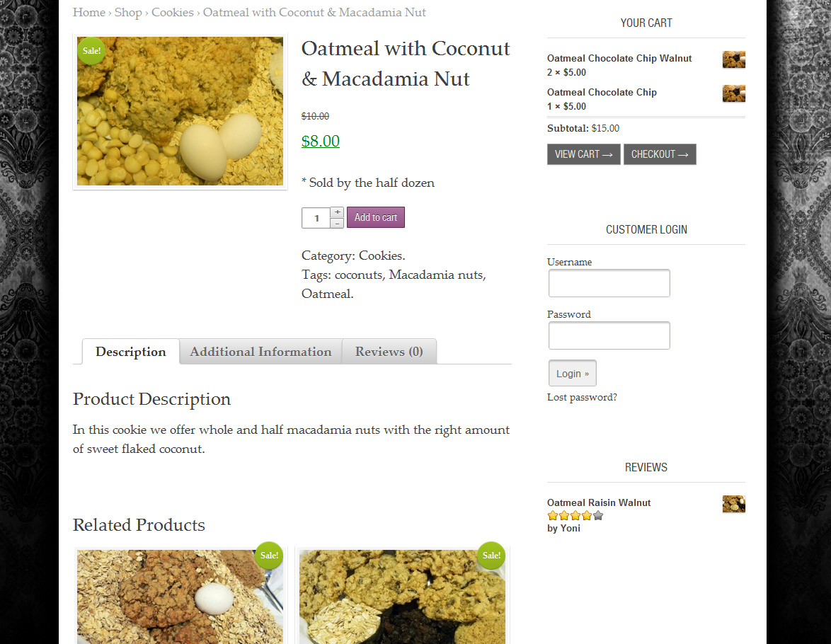Focus the Username input field
This screenshot has height=644, width=831.
pyautogui.click(x=609, y=283)
